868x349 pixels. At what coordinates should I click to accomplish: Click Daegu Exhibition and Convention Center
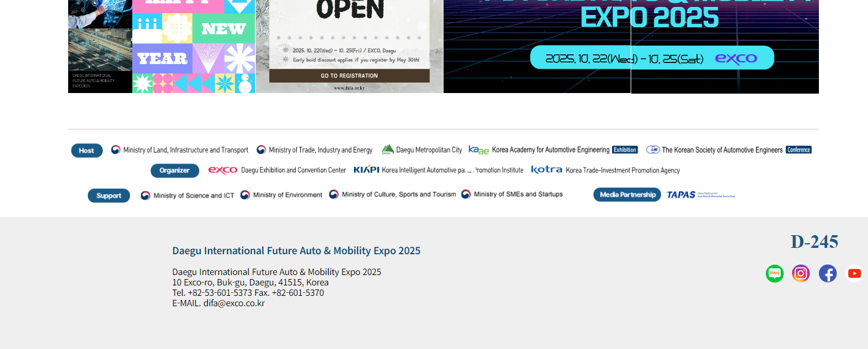[x=293, y=170]
